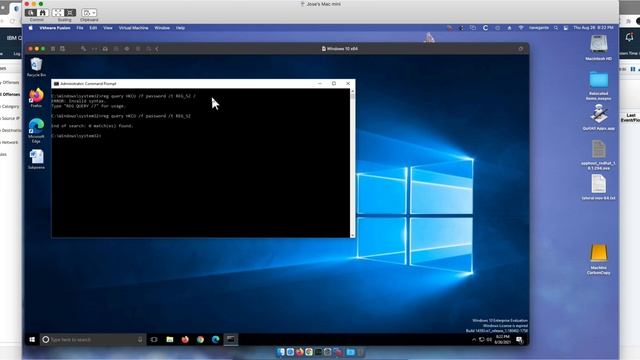Open Task View on the Windows taskbar

click(154, 340)
